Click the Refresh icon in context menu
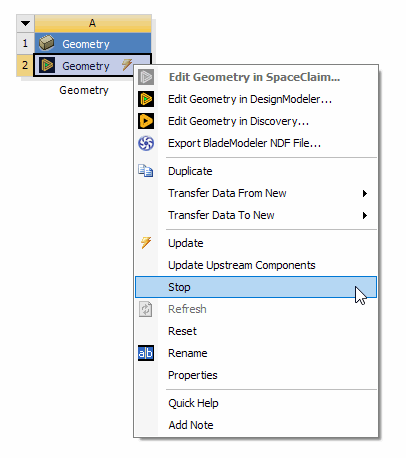Screen dimensions: 406x458 pos(146,309)
